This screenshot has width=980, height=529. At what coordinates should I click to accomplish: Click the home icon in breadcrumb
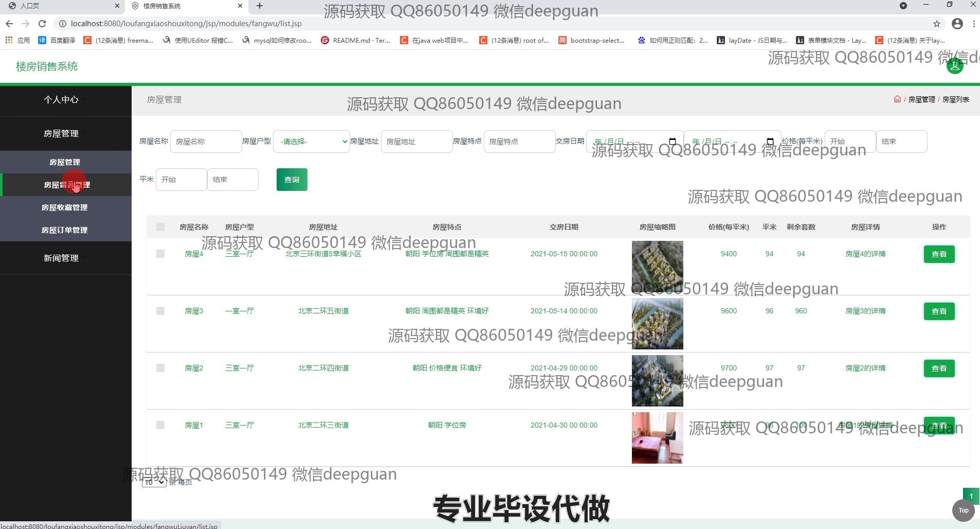(897, 99)
